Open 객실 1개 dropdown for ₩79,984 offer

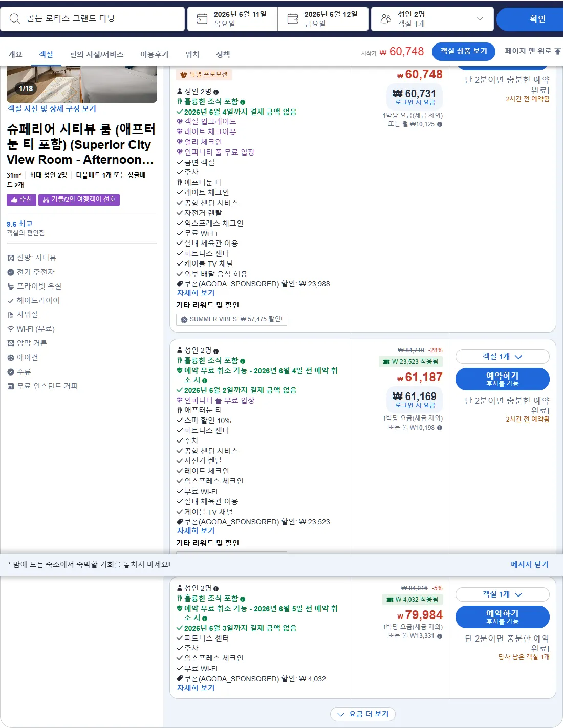[x=502, y=594]
